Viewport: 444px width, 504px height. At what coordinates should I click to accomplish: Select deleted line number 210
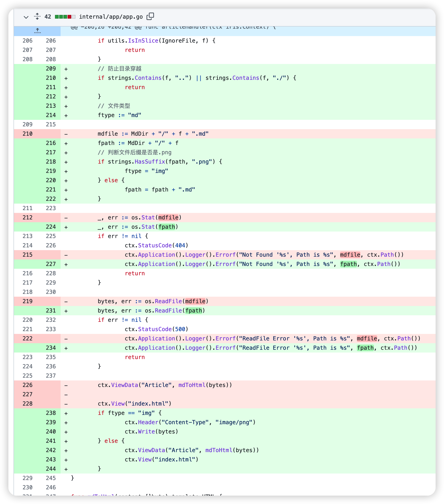(27, 134)
